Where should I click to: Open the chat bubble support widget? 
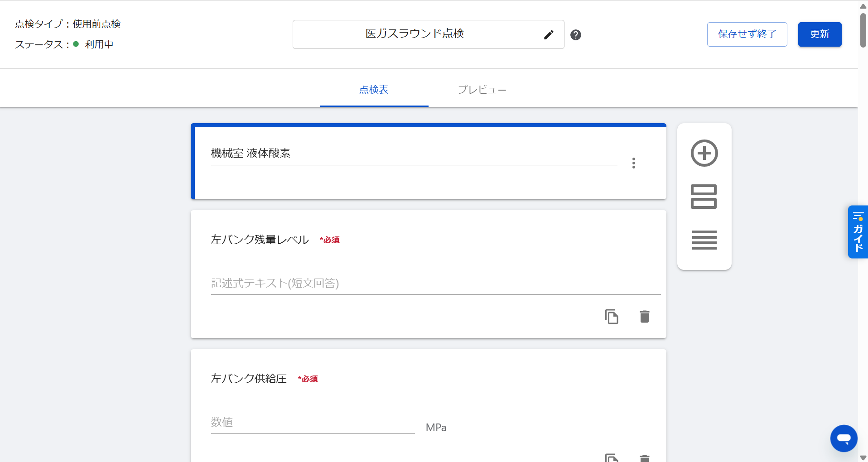pyautogui.click(x=844, y=438)
